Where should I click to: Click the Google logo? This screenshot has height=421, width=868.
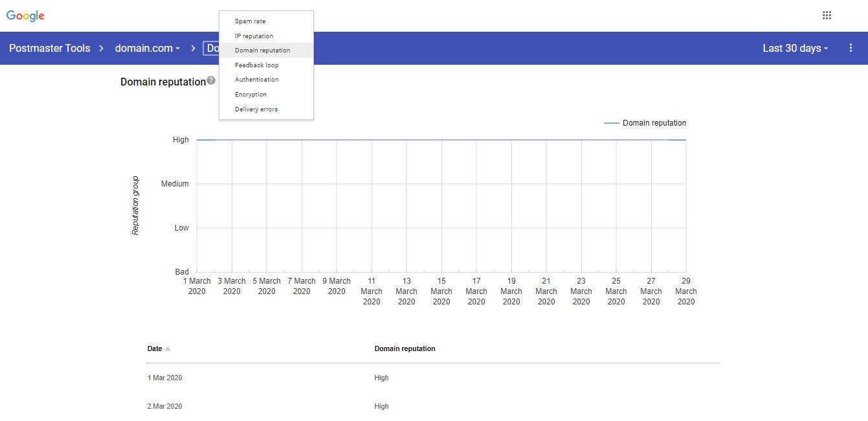(x=25, y=16)
